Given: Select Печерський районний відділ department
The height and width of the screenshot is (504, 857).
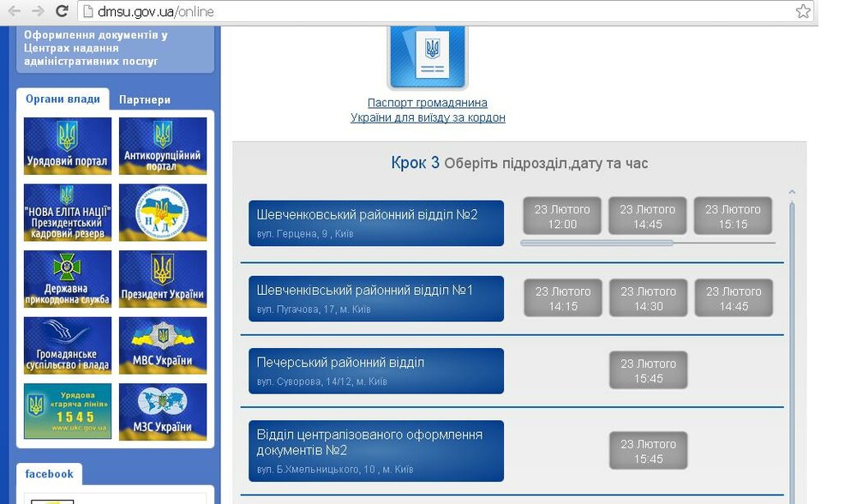Looking at the screenshot, I should point(376,371).
